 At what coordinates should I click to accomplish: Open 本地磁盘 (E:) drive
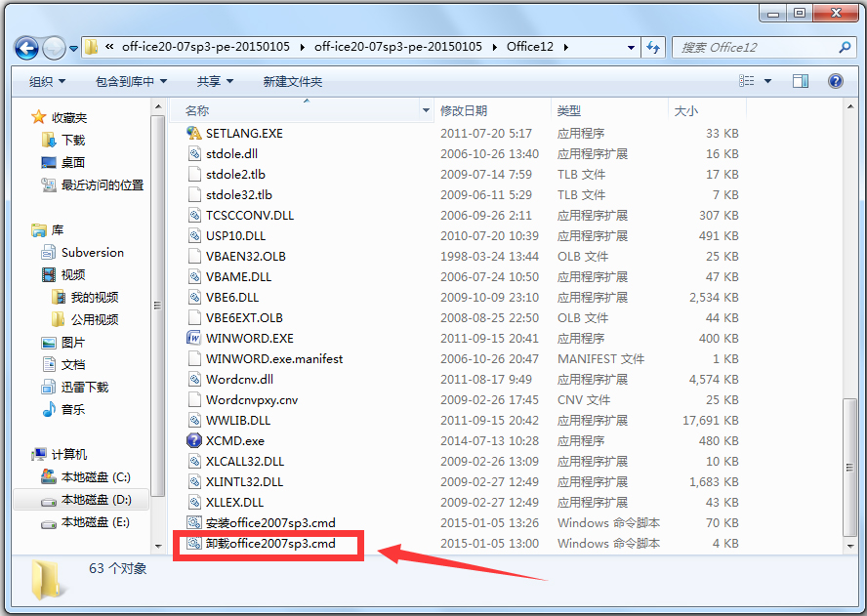pyautogui.click(x=86, y=522)
